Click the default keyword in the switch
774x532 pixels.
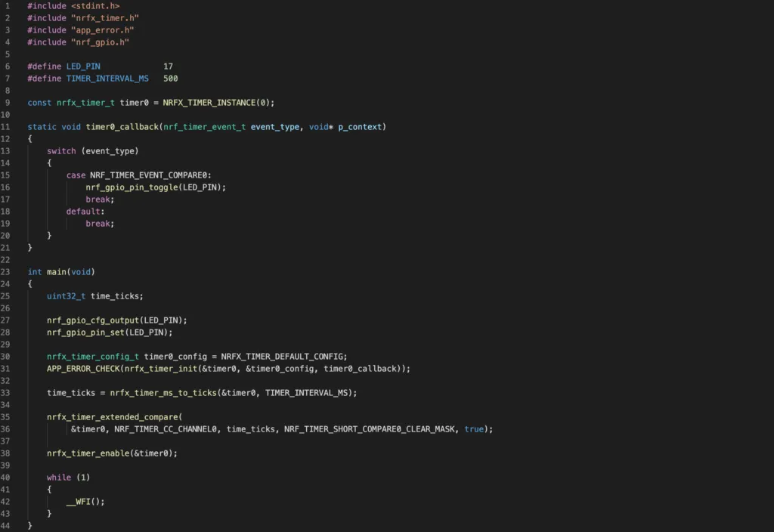click(x=83, y=212)
